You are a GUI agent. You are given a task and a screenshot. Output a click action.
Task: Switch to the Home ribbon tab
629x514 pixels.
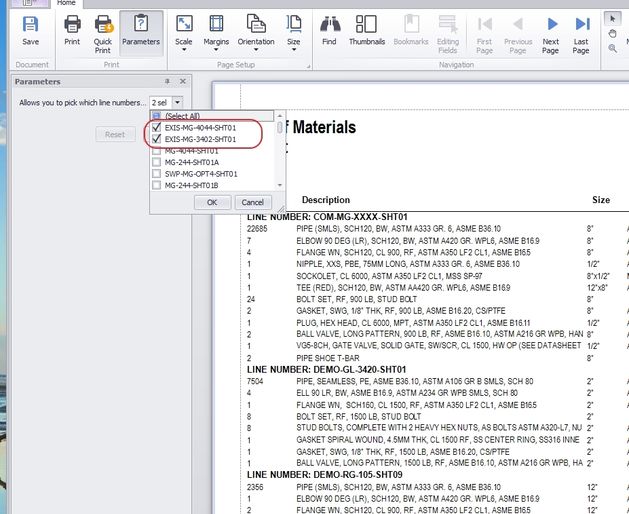66,3
